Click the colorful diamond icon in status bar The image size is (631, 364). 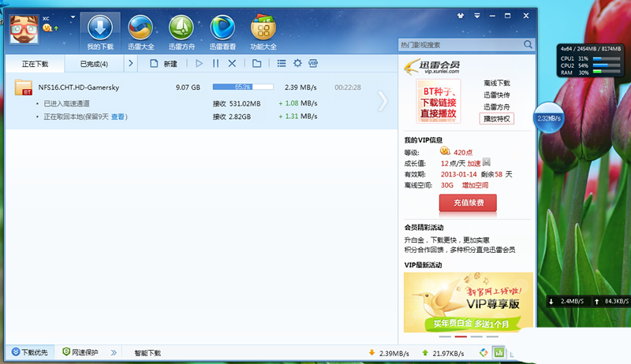(484, 353)
